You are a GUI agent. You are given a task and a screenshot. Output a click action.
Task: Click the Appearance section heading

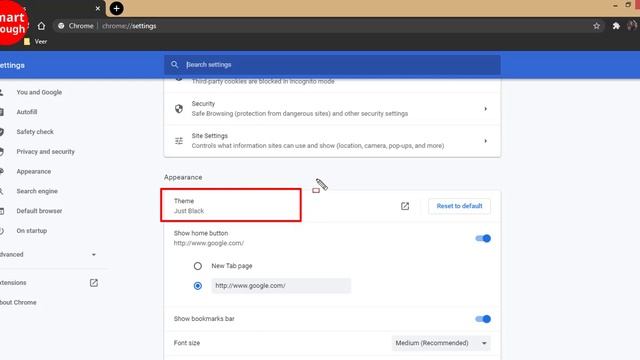point(183,177)
